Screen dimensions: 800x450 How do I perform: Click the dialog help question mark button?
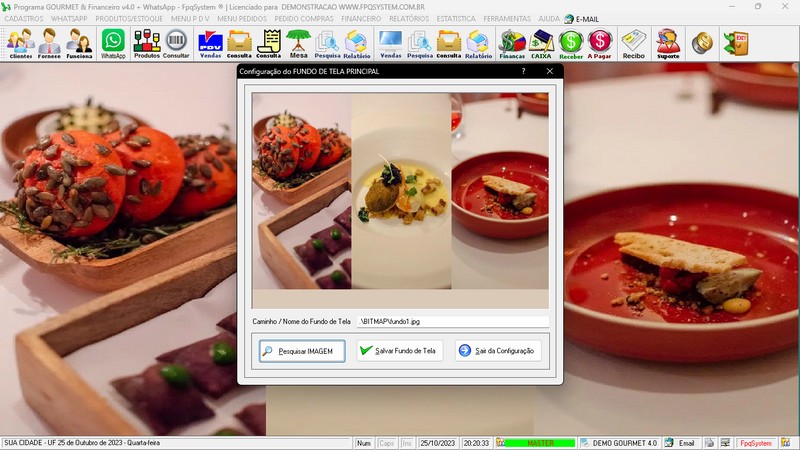click(x=523, y=71)
